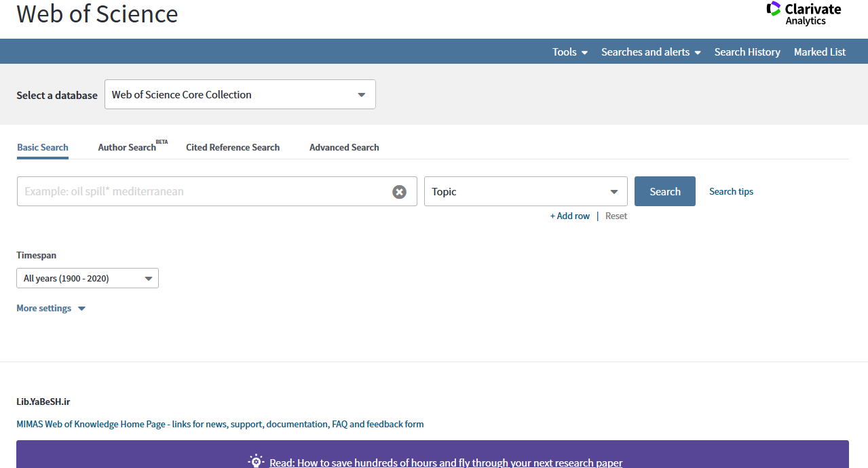Viewport: 868px width, 468px height.
Task: Add another search row
Action: coord(570,216)
